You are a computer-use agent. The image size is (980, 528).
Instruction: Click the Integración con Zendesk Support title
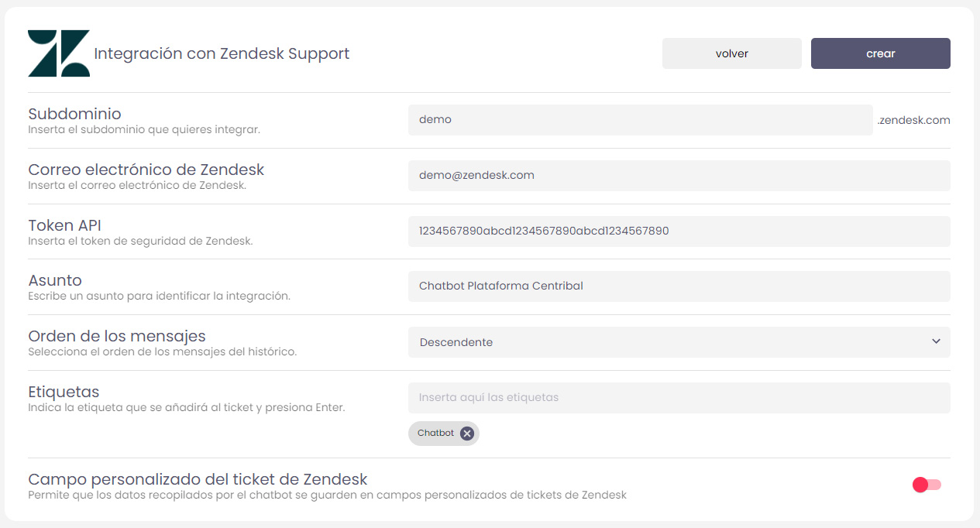point(222,53)
